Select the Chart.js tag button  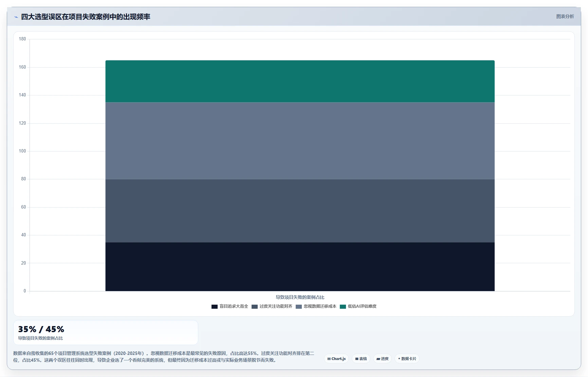click(336, 359)
